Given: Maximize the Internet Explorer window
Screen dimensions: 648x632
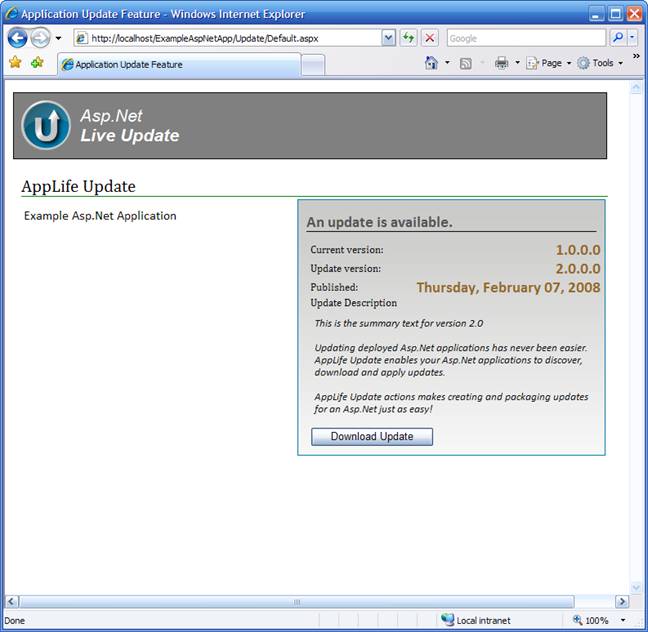Looking at the screenshot, I should coord(615,14).
